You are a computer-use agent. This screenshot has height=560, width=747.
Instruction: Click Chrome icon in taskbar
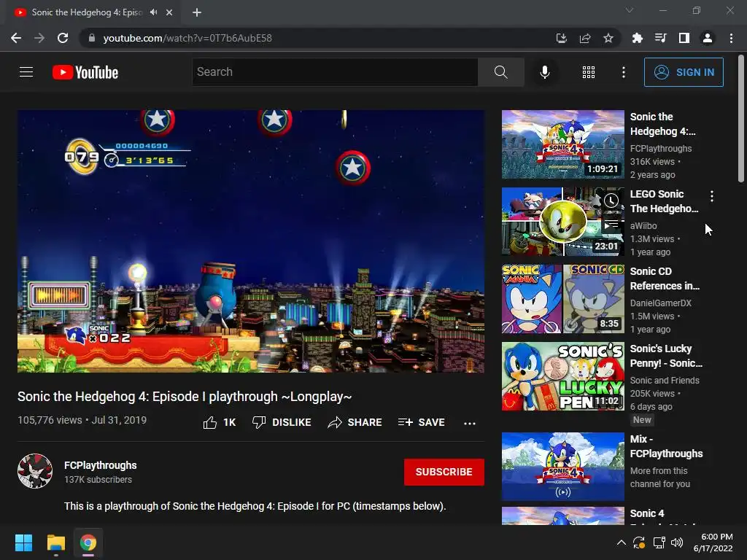(x=88, y=542)
